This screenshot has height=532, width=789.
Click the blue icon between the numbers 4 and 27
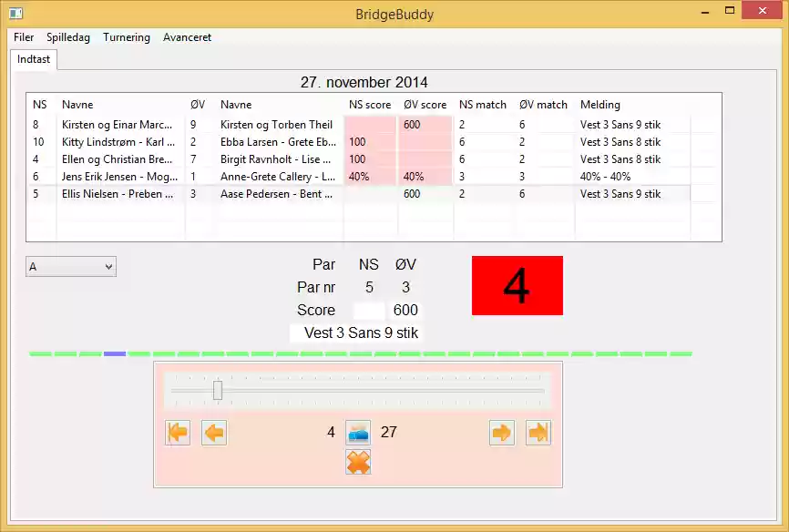pyautogui.click(x=357, y=432)
